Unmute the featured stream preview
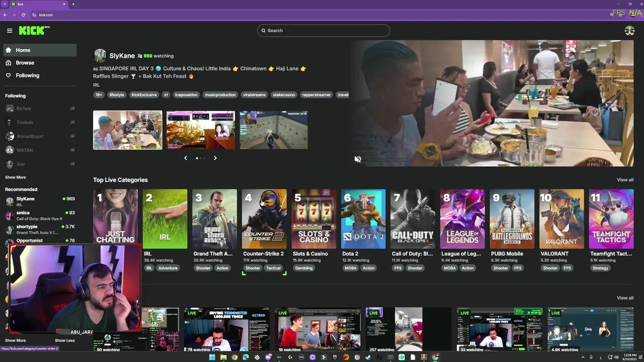Image resolution: width=644 pixels, height=362 pixels. coord(358,159)
